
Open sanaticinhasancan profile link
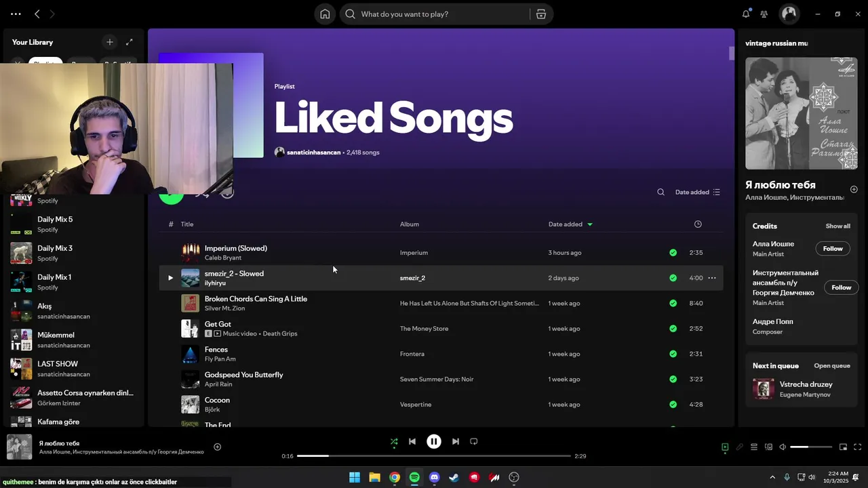tap(313, 152)
